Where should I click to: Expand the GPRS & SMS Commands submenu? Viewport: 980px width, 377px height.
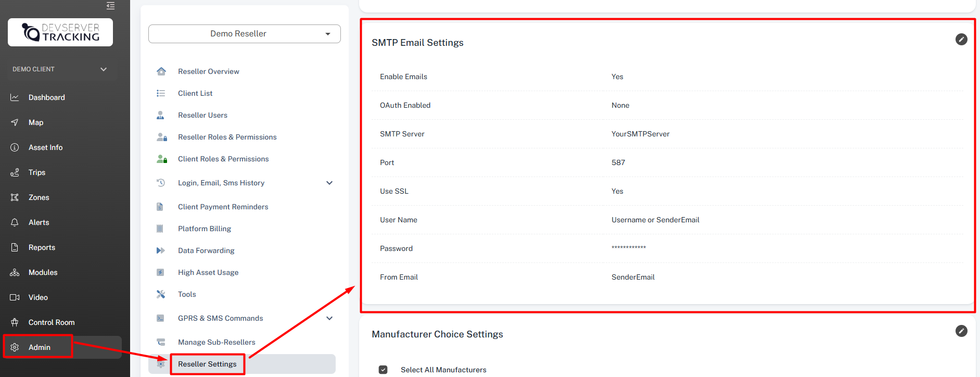[x=329, y=318]
